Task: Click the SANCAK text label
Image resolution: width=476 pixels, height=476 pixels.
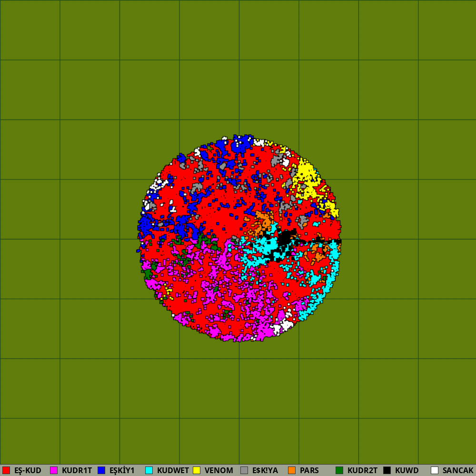Action: tap(458, 470)
